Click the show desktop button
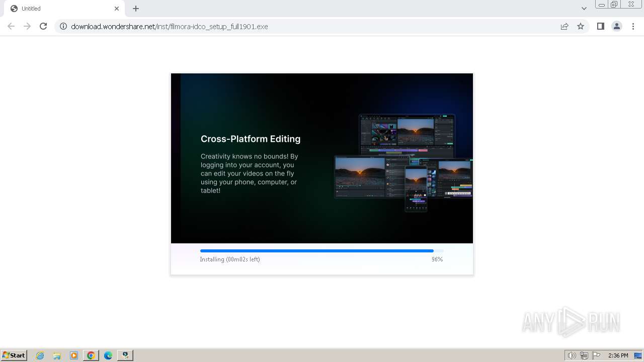 coord(638,355)
